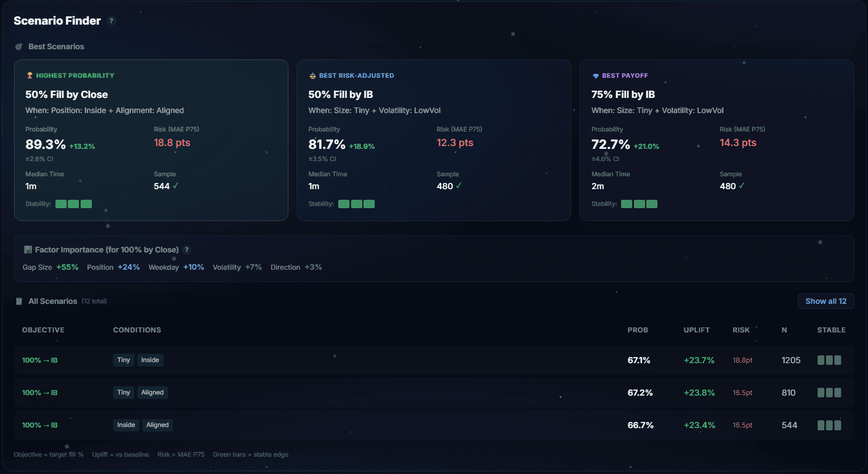Click the target icon next to Best Scenarios
868x474 pixels.
click(x=19, y=46)
